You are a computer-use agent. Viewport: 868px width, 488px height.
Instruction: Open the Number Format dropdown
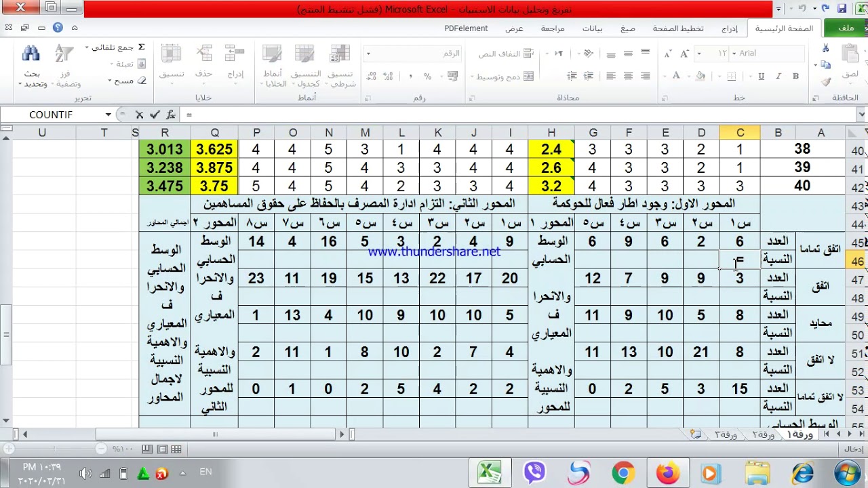(368, 54)
